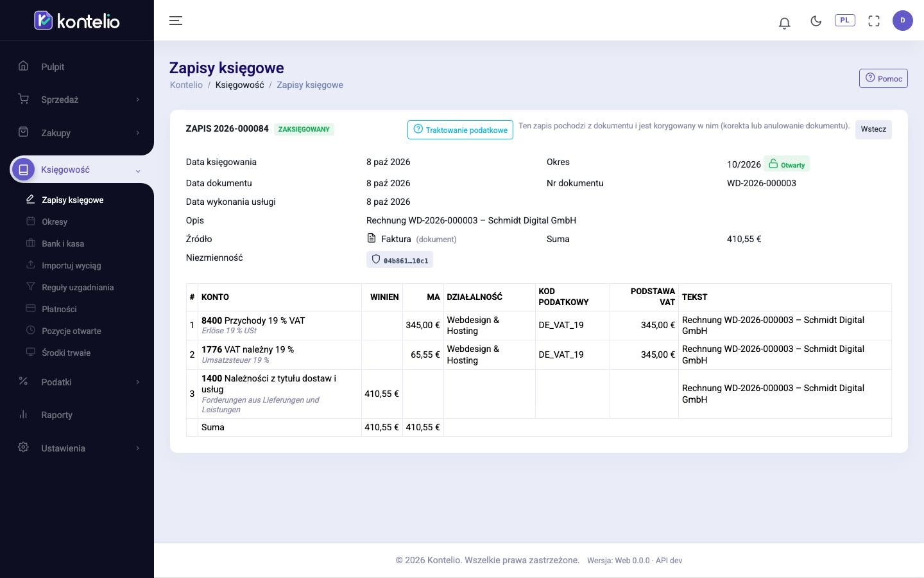The image size is (924, 578).
Task: Expand the Zakupy menu chevron
Action: 137,133
